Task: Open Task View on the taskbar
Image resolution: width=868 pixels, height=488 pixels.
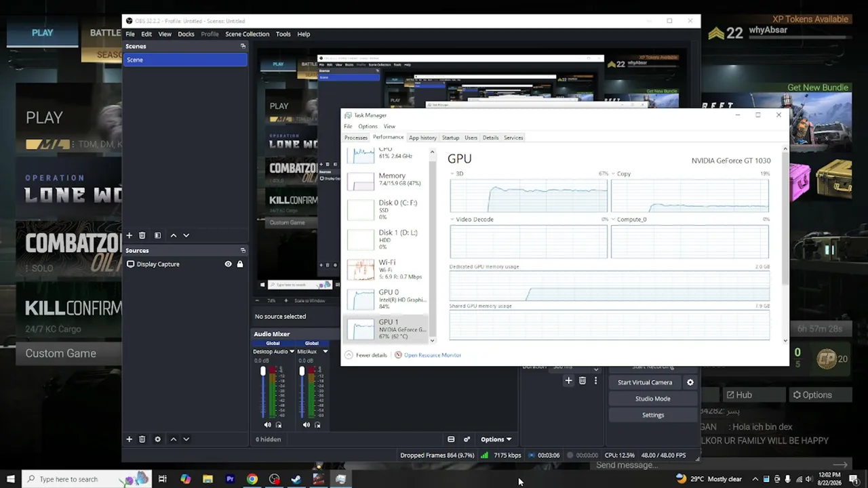Action: 163,479
